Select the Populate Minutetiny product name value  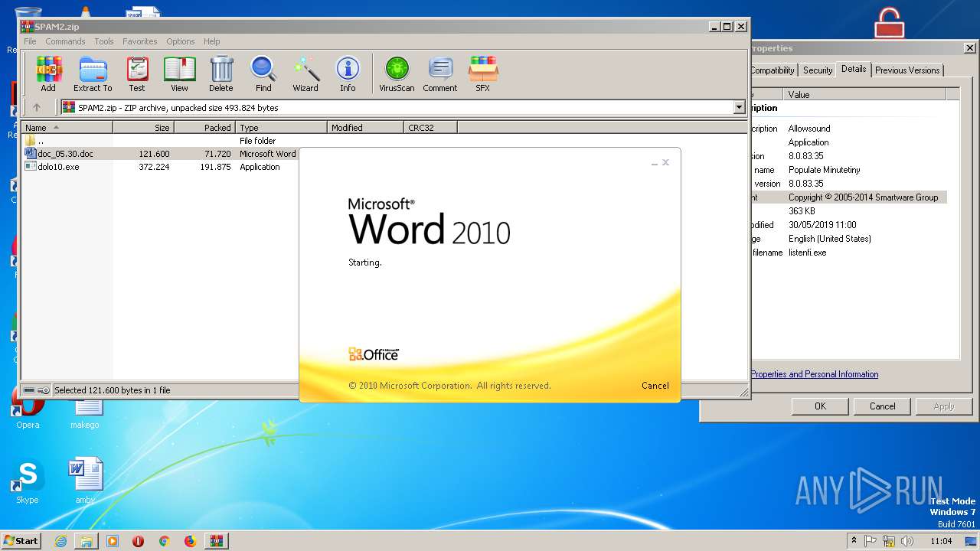[x=824, y=170]
